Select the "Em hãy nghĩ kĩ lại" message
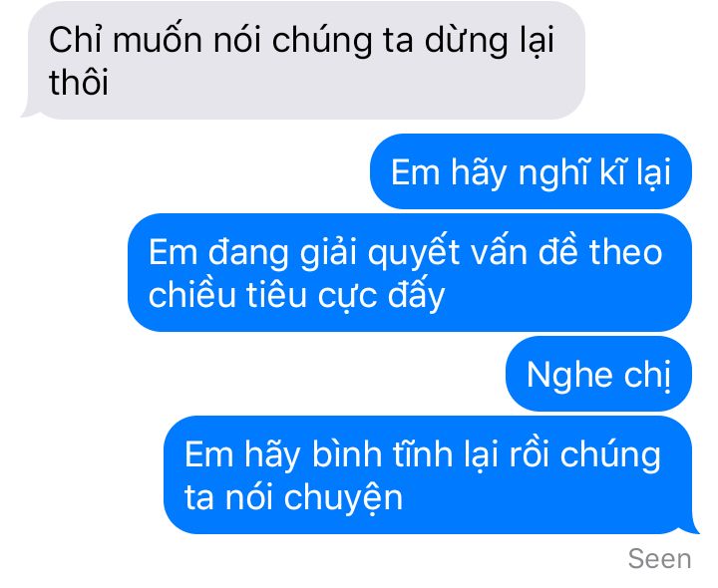718x588 pixels. point(531,171)
